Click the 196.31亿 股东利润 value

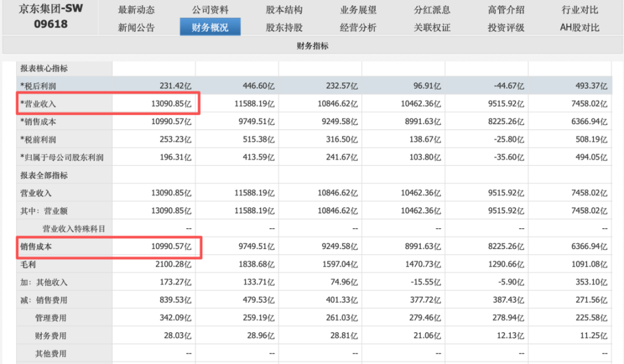[175, 157]
